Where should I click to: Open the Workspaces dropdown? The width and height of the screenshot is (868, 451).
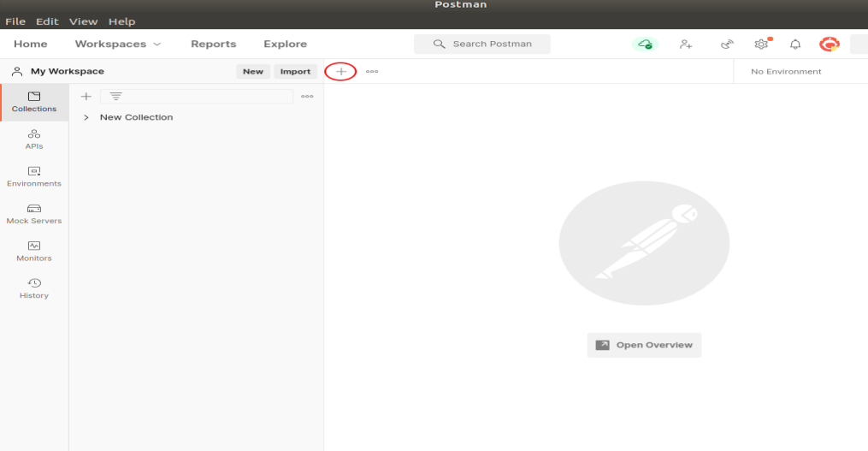(x=118, y=44)
